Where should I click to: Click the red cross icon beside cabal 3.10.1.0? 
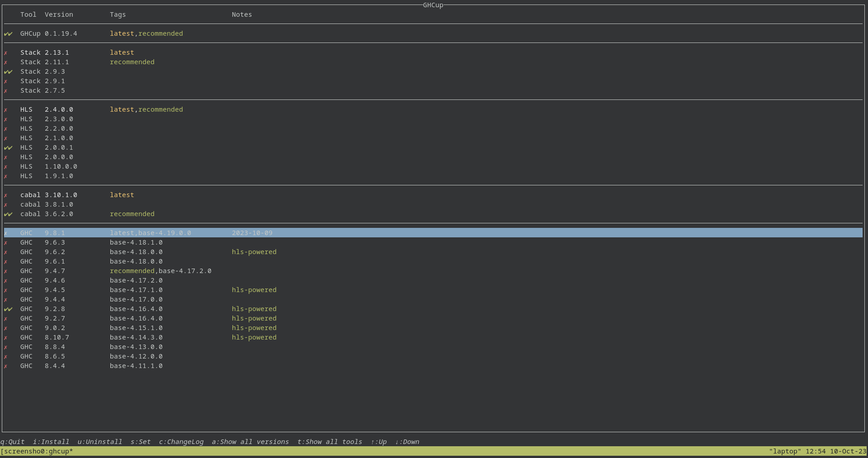pyautogui.click(x=6, y=195)
